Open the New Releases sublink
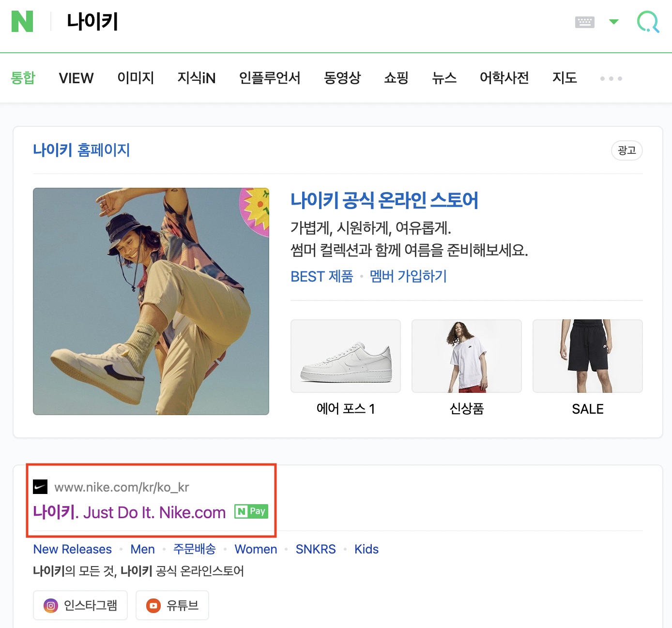 coord(73,549)
